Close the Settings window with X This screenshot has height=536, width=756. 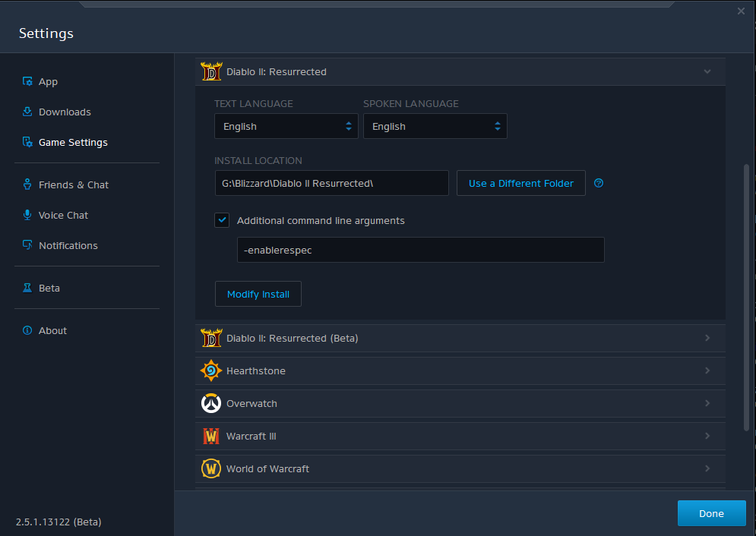(741, 11)
